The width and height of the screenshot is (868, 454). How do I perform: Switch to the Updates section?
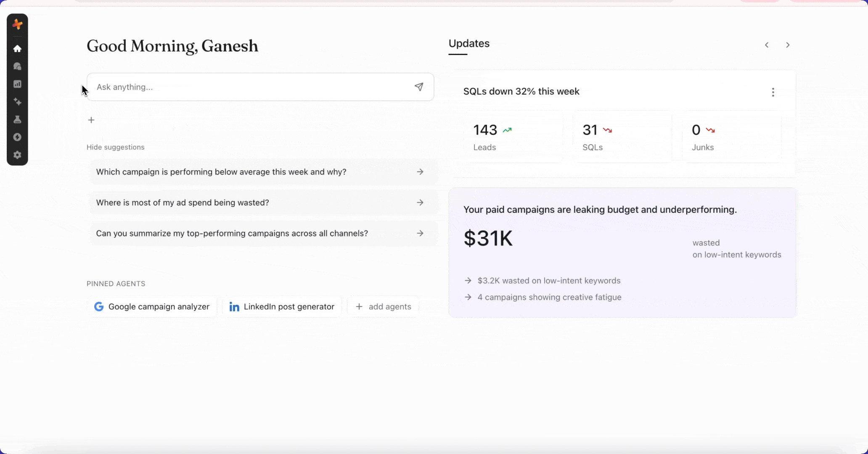(x=468, y=43)
